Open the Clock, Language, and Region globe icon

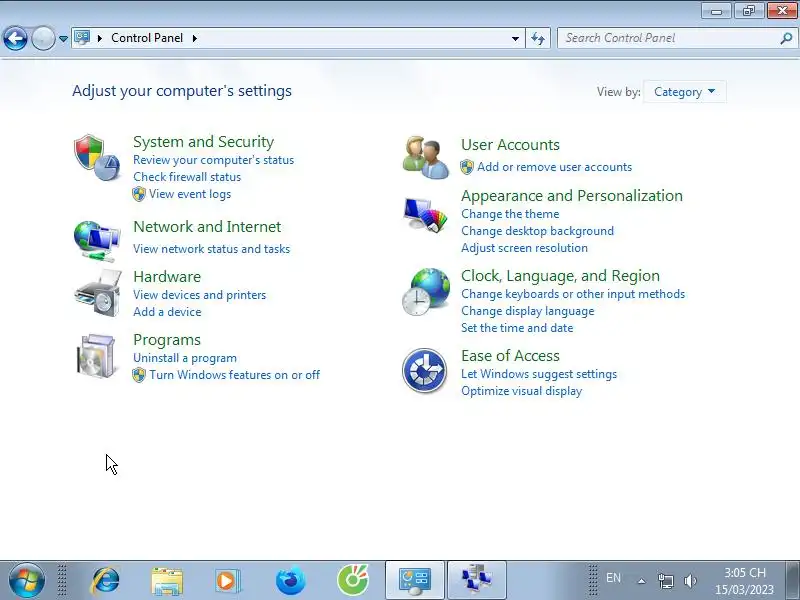click(426, 292)
